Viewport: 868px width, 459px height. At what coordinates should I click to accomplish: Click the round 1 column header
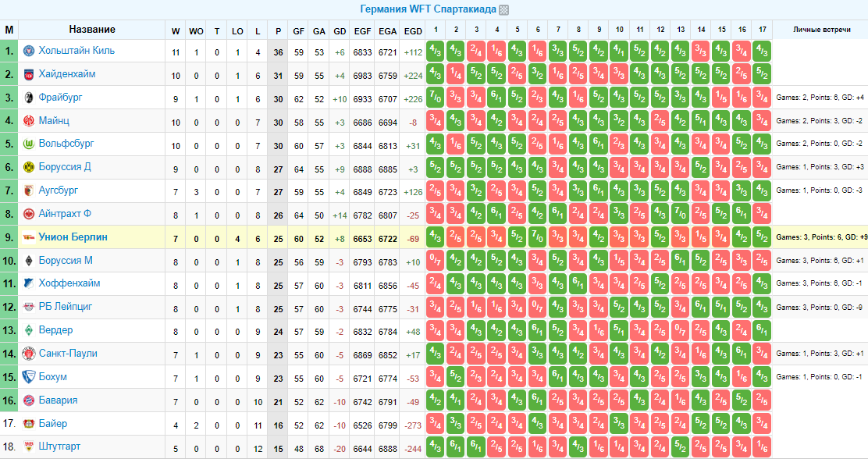[436, 30]
